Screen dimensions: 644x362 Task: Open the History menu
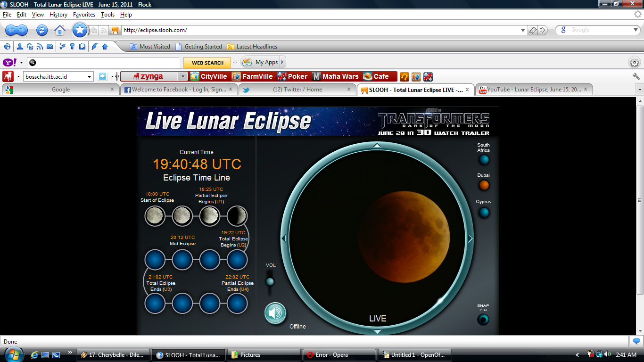[x=58, y=15]
